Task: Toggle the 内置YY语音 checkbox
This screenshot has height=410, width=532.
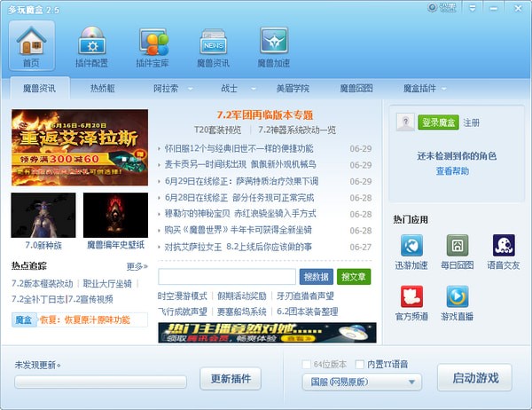Action: [x=360, y=365]
